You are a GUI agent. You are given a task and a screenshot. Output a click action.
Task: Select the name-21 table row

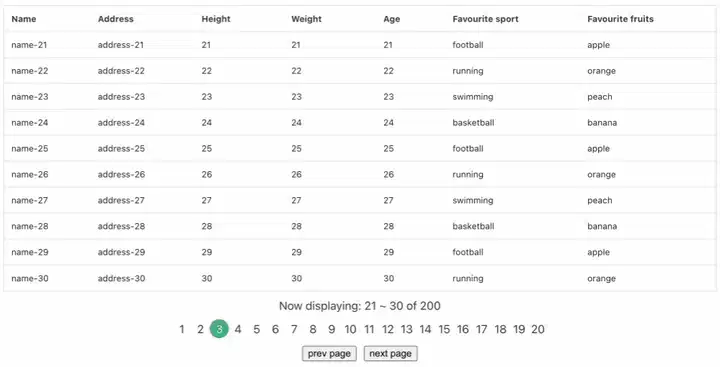(360, 45)
